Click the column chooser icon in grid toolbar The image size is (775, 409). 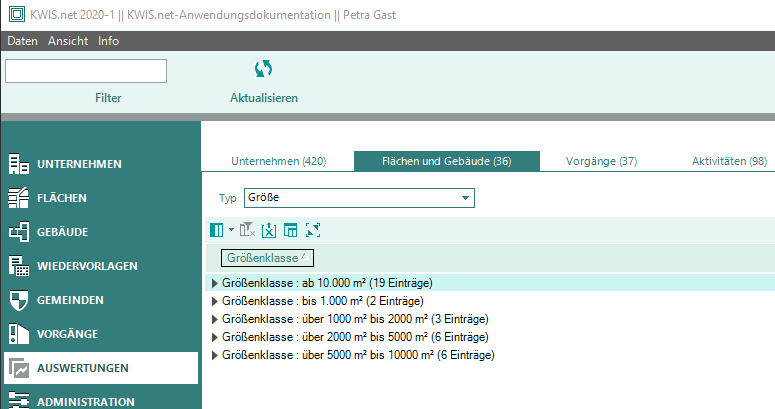(216, 230)
